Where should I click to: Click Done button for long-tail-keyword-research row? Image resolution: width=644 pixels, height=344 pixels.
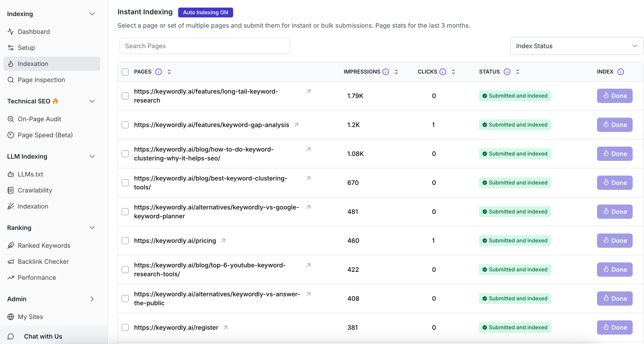(614, 96)
